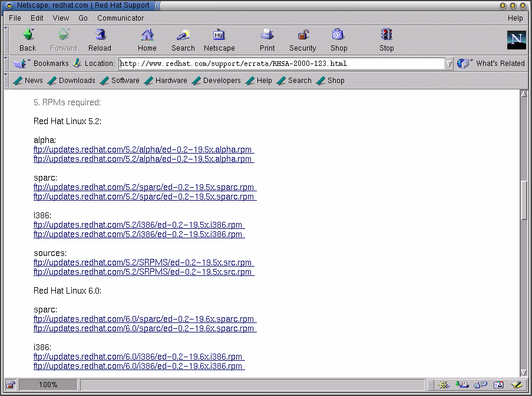Click the scrollbar up arrow

[x=524, y=94]
